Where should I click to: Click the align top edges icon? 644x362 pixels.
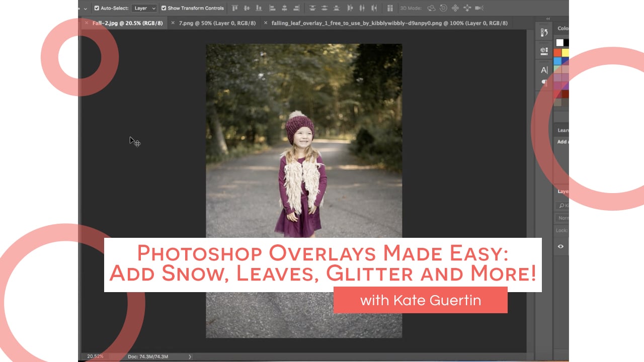coord(235,8)
